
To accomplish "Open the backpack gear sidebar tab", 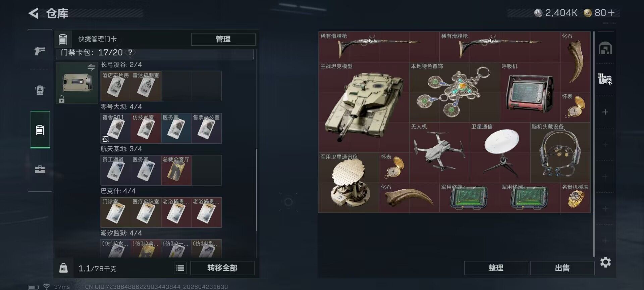I will point(40,90).
